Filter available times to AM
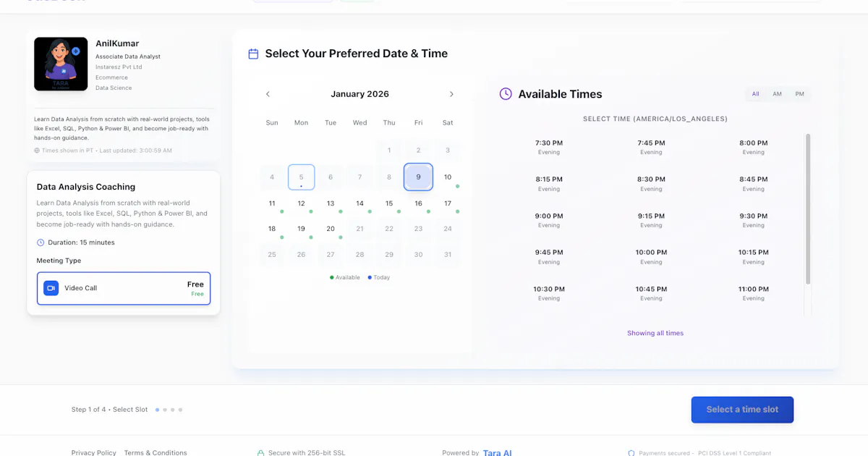Screen dimensions: 868x456 (777, 94)
